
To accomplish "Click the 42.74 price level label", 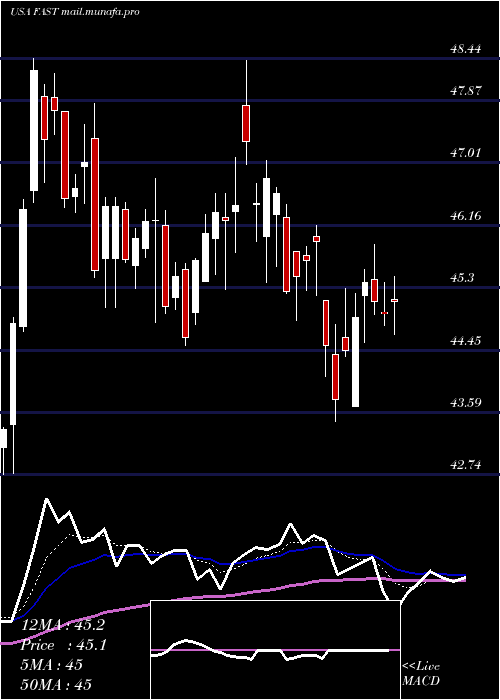I will pos(466,465).
